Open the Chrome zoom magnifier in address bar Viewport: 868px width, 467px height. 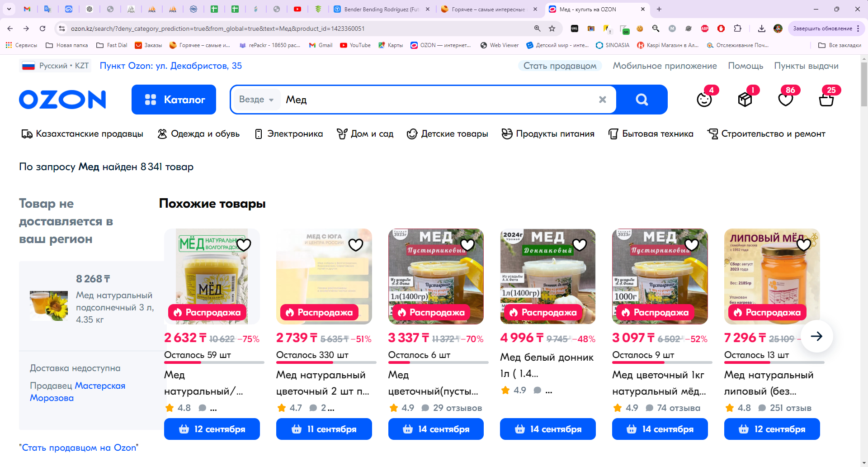(x=538, y=29)
